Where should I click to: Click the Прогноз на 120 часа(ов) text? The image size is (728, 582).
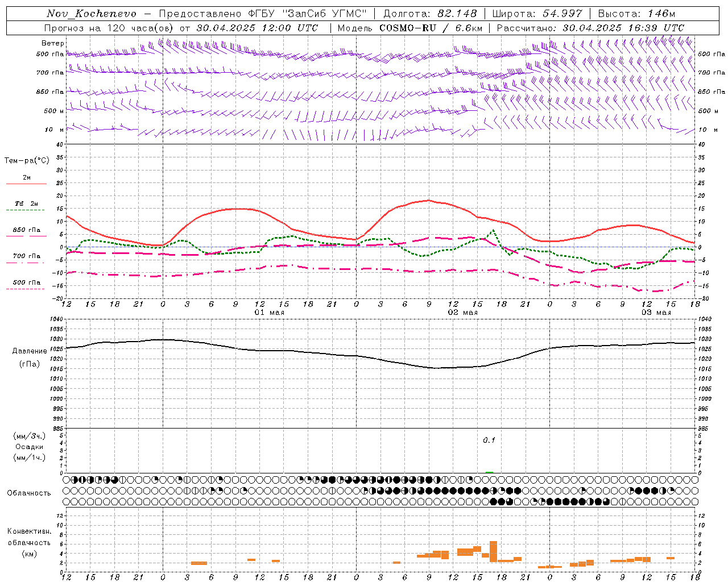(109, 28)
